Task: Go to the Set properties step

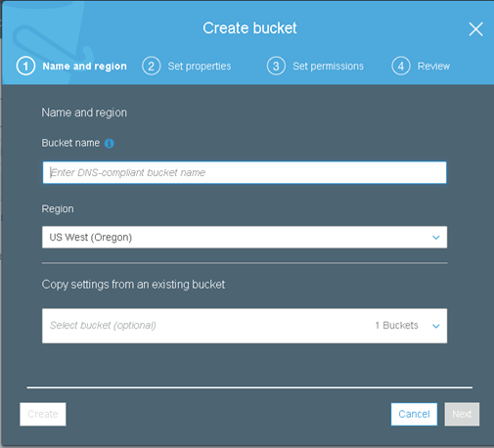Action: (x=200, y=67)
